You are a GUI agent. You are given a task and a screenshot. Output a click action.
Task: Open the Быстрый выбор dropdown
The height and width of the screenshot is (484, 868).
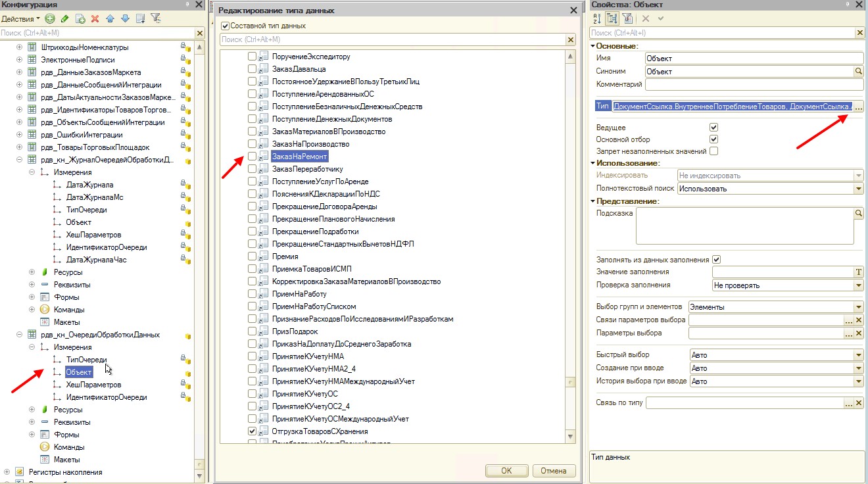click(x=858, y=355)
